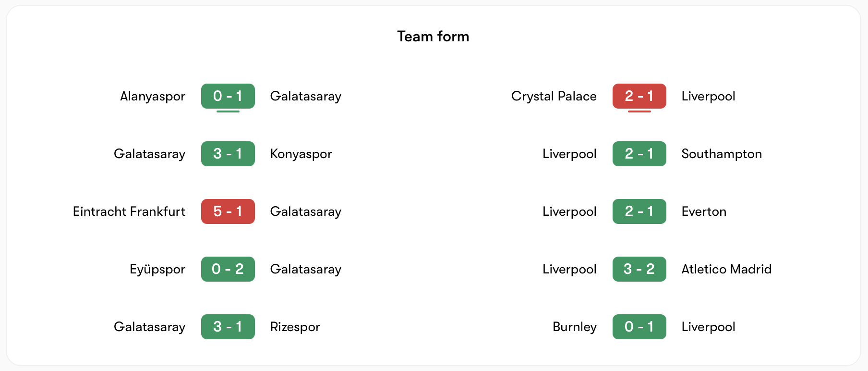This screenshot has width=868, height=371.
Task: Click the Eyüpspor team name
Action: (157, 269)
